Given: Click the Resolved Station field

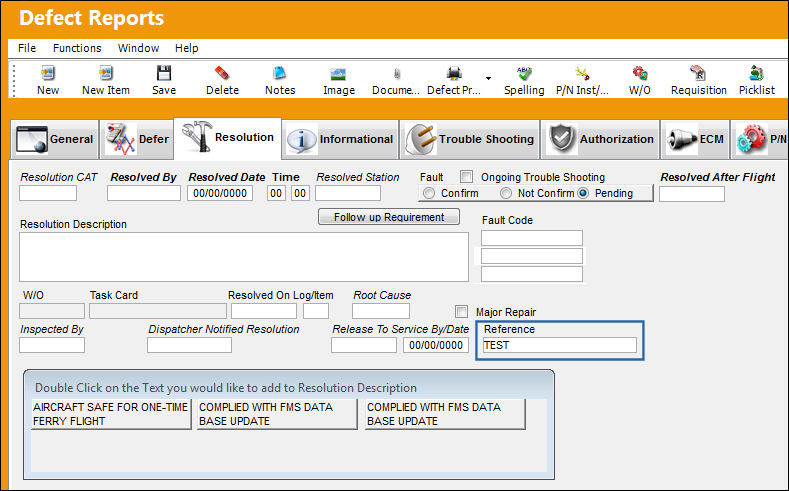Looking at the screenshot, I should [348, 193].
